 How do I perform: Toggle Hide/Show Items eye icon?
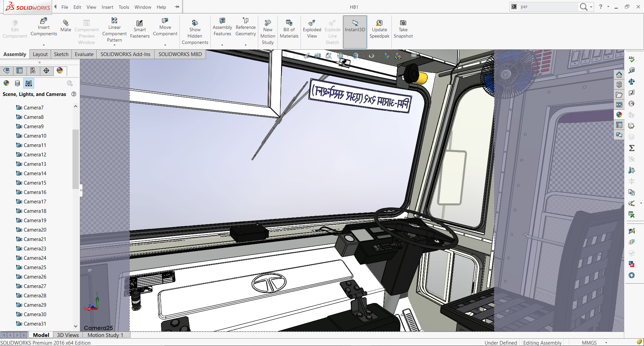371,56
